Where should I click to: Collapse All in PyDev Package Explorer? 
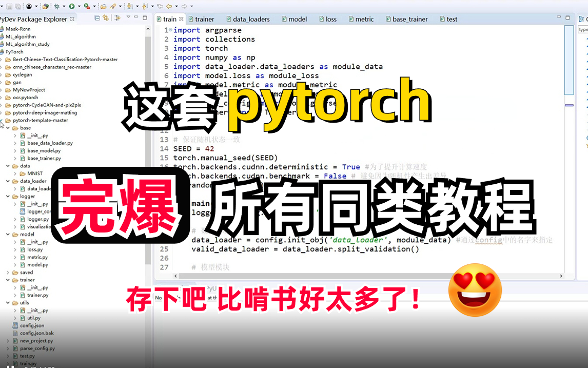coord(97,18)
